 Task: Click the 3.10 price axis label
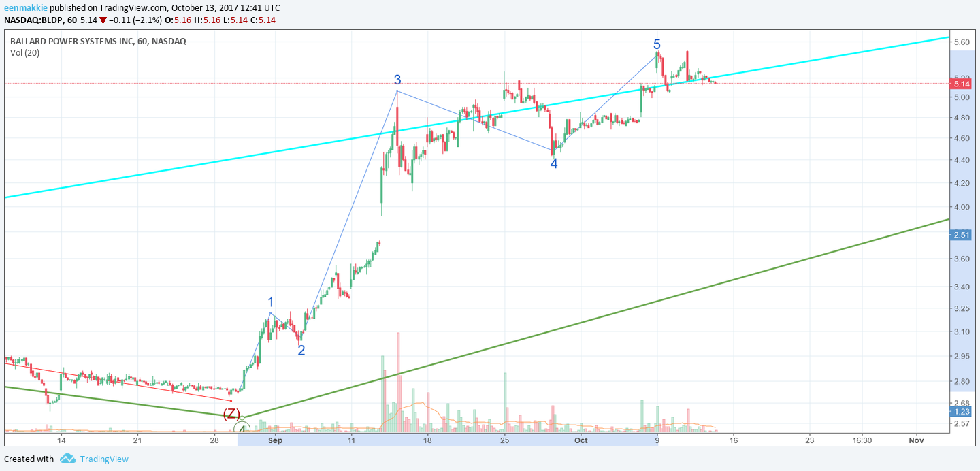962,331
